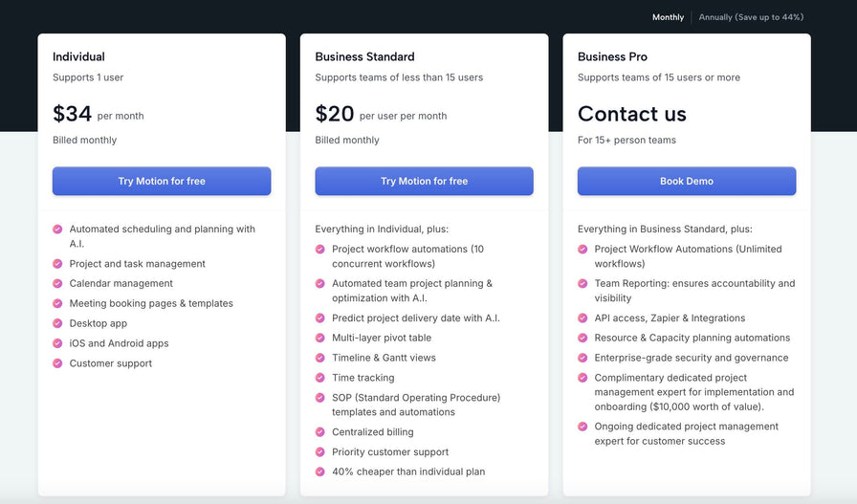
Task: Switch to Monthly billing
Action: [668, 17]
